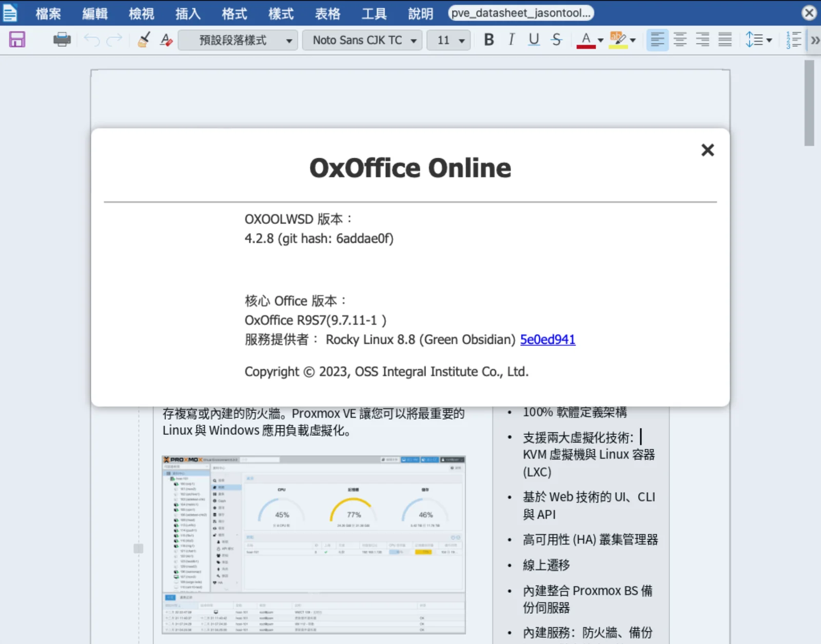
Task: Open the 插入 menu
Action: 188,13
